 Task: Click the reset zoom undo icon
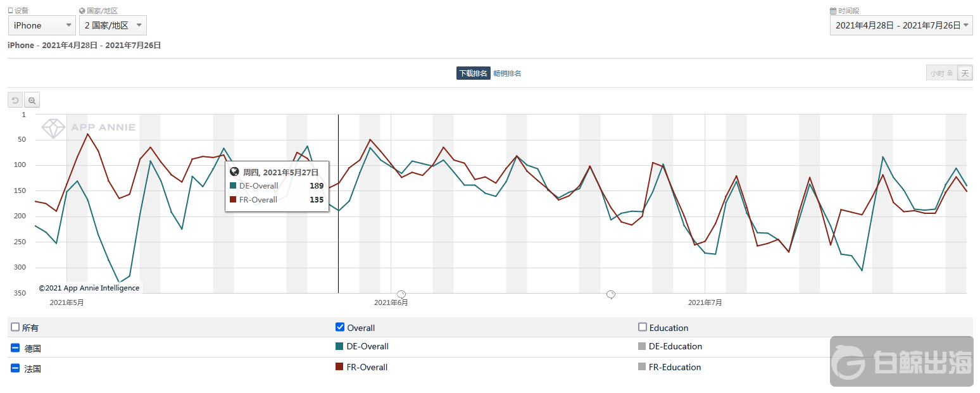point(15,100)
